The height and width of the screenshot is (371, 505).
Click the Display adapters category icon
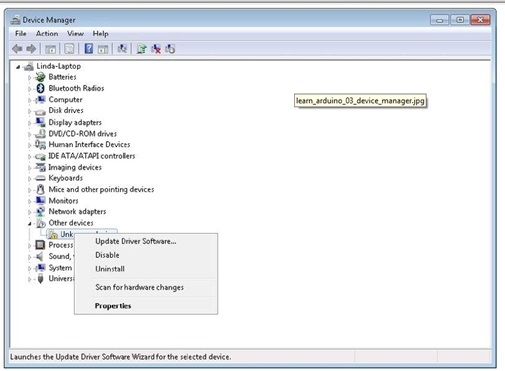tap(40, 122)
